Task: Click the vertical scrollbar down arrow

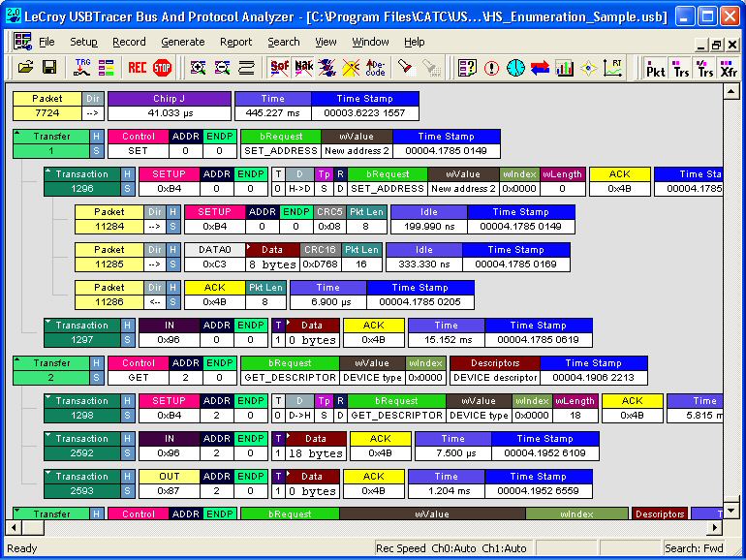Action: tap(731, 511)
